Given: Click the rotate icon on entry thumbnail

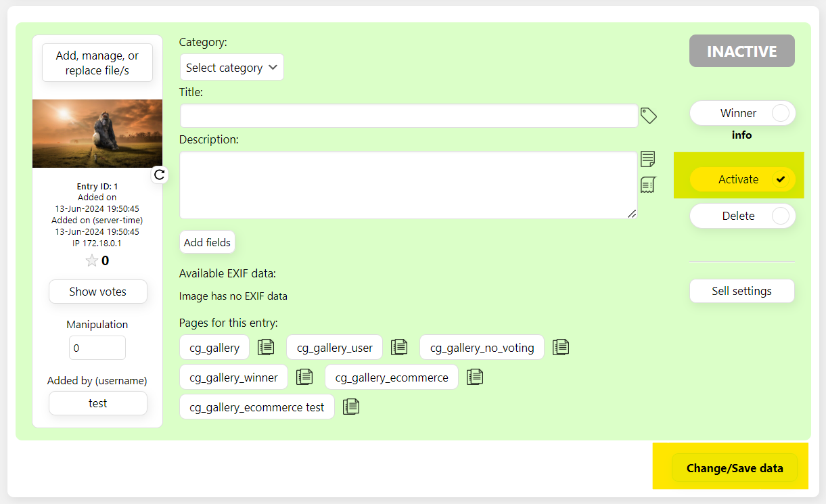Looking at the screenshot, I should [159, 175].
